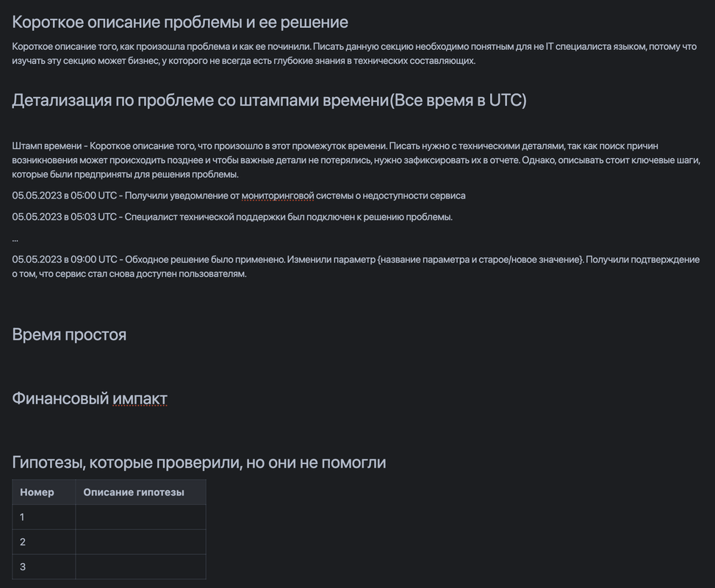Click table cell with number 1

44,517
